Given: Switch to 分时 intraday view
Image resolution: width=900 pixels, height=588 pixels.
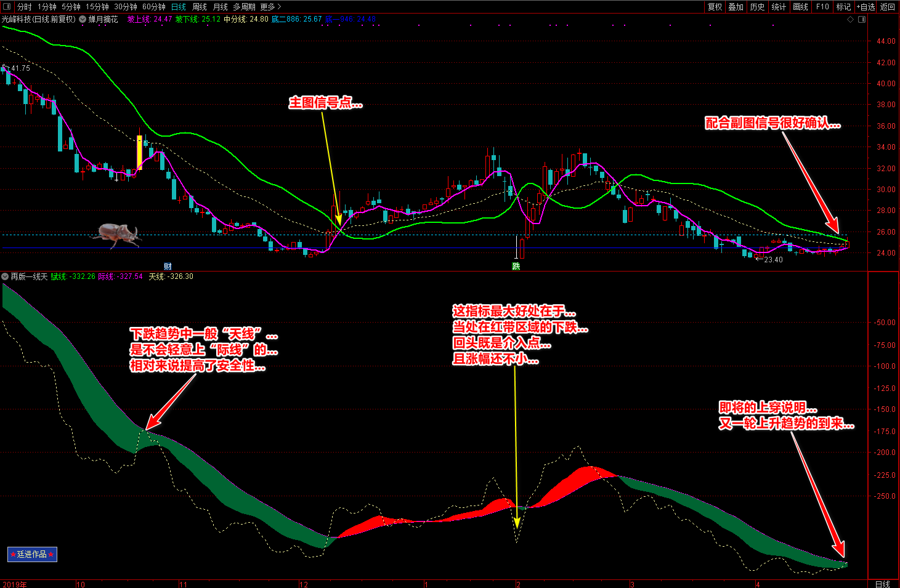Looking at the screenshot, I should [x=24, y=7].
